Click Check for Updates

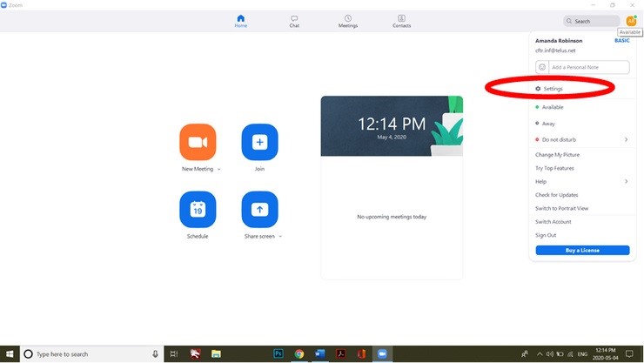556,195
